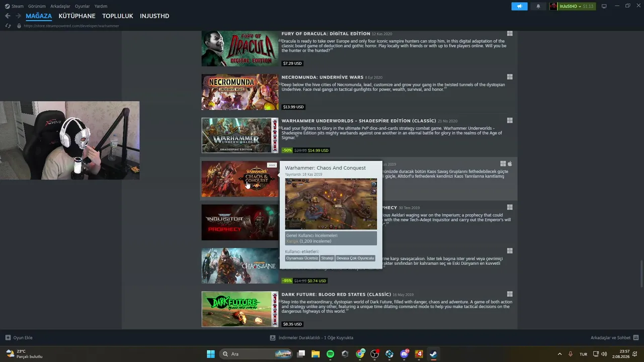
Task: Open Necromunda: Underhive Wars title link
Action: click(322, 77)
